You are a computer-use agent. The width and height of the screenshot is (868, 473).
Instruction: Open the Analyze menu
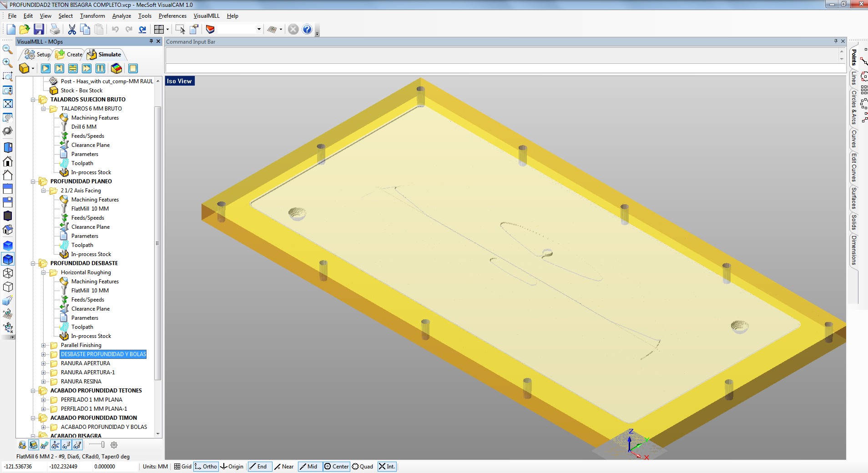[121, 16]
